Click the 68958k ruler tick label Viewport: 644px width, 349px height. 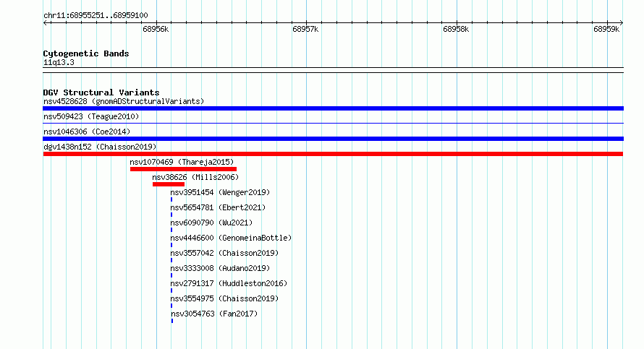coord(456,29)
